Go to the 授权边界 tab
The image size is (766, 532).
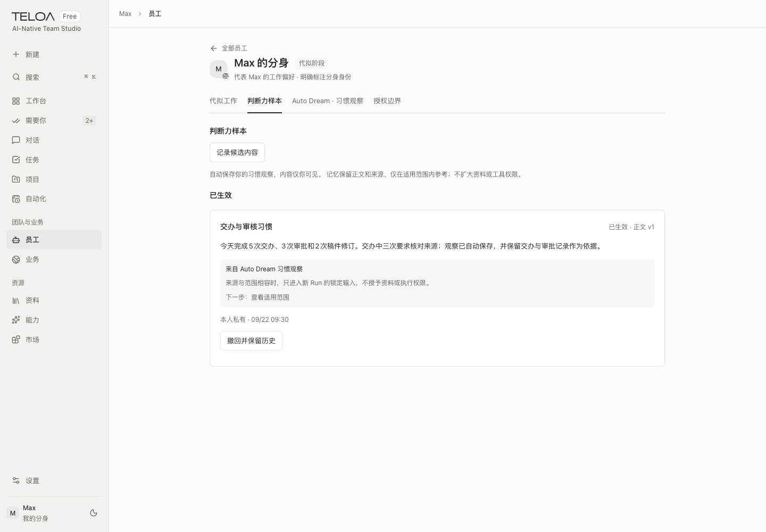[387, 101]
